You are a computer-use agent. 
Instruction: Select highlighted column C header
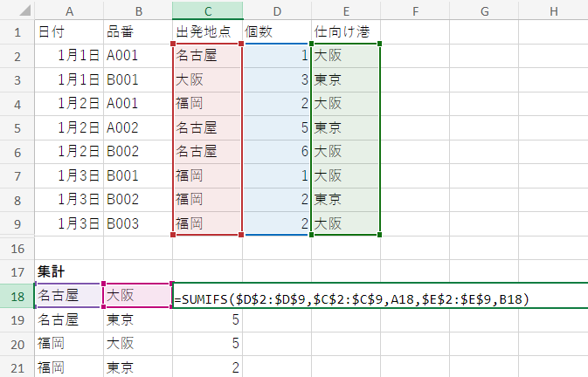click(x=207, y=10)
